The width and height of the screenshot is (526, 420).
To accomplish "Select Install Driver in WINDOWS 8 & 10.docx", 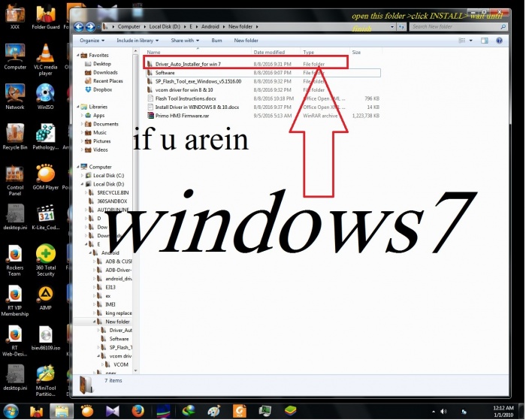I will [263, 107].
